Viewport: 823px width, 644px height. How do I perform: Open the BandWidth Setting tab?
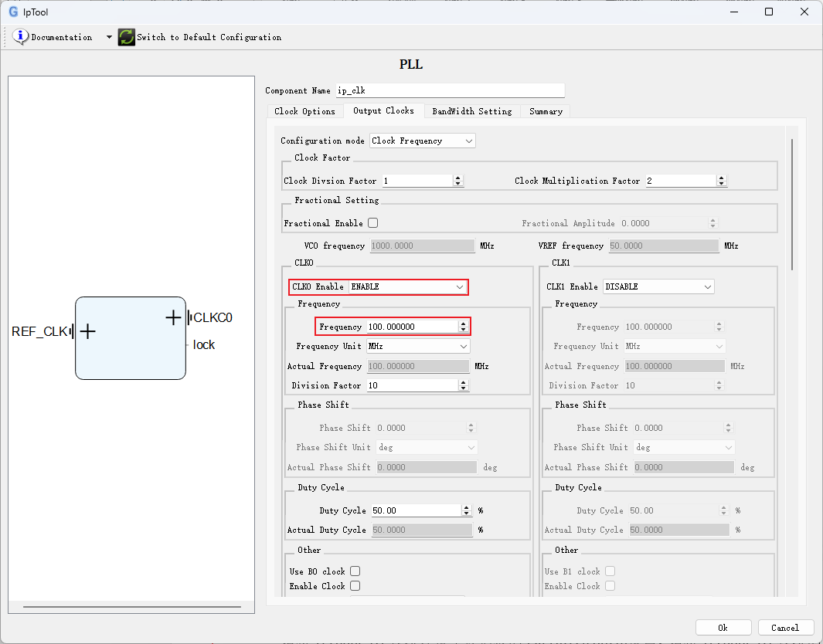472,111
